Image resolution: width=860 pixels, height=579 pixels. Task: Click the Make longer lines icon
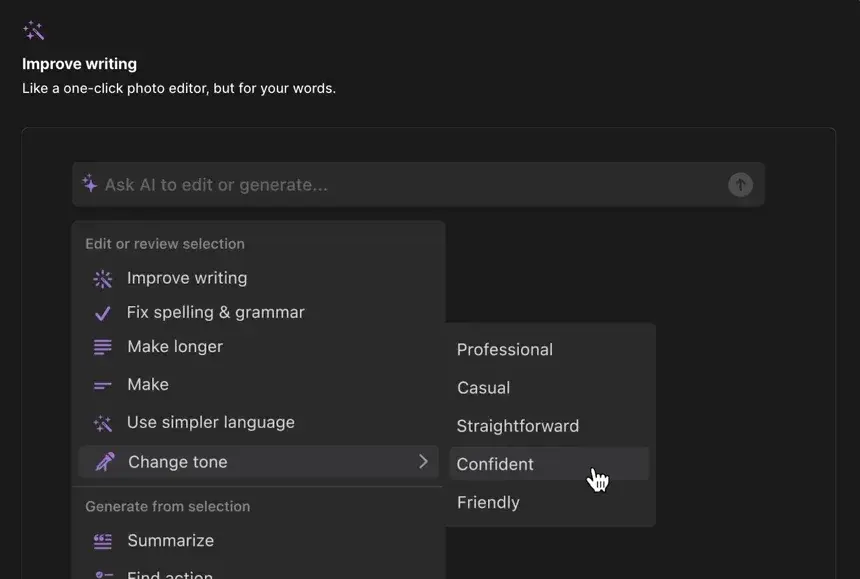click(103, 347)
